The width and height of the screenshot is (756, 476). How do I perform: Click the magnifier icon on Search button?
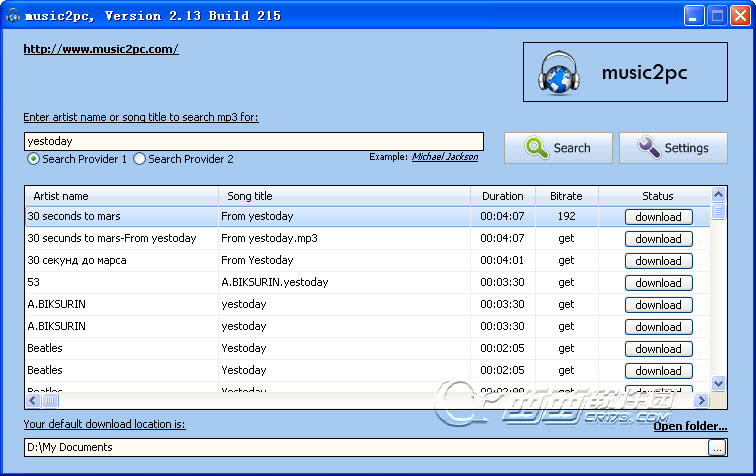[x=537, y=148]
